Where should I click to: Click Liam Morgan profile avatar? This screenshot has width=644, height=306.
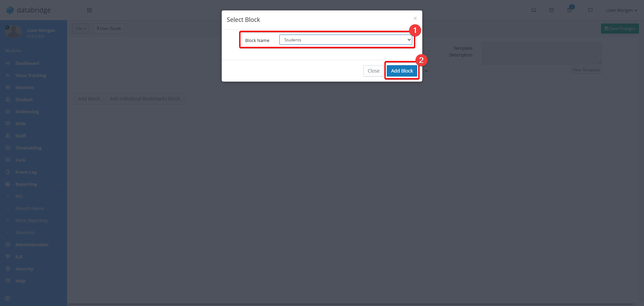coord(13,32)
